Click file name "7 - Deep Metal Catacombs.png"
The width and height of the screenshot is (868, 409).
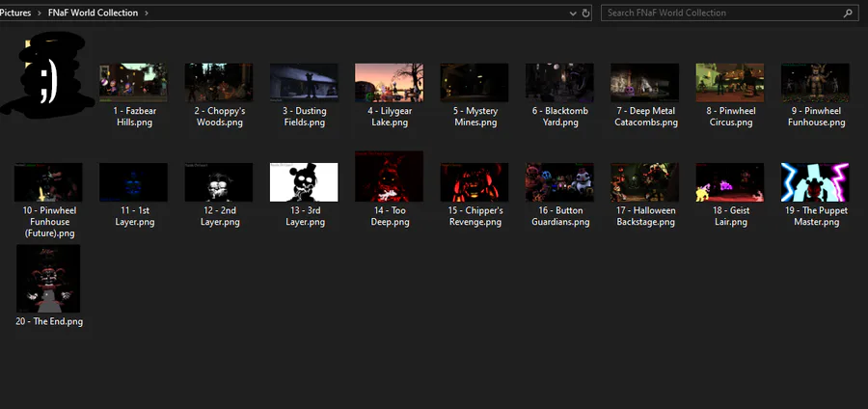click(646, 117)
